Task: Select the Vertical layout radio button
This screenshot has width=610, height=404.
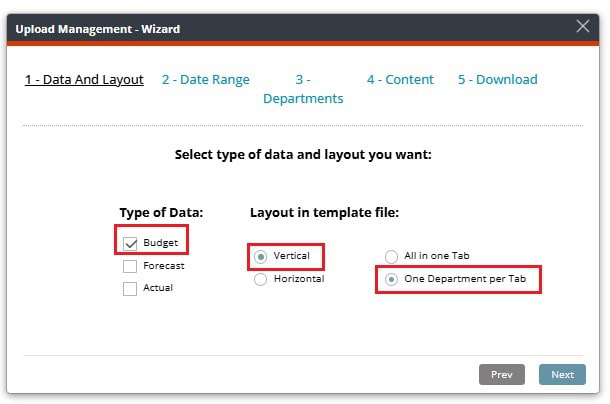Action: [260, 257]
